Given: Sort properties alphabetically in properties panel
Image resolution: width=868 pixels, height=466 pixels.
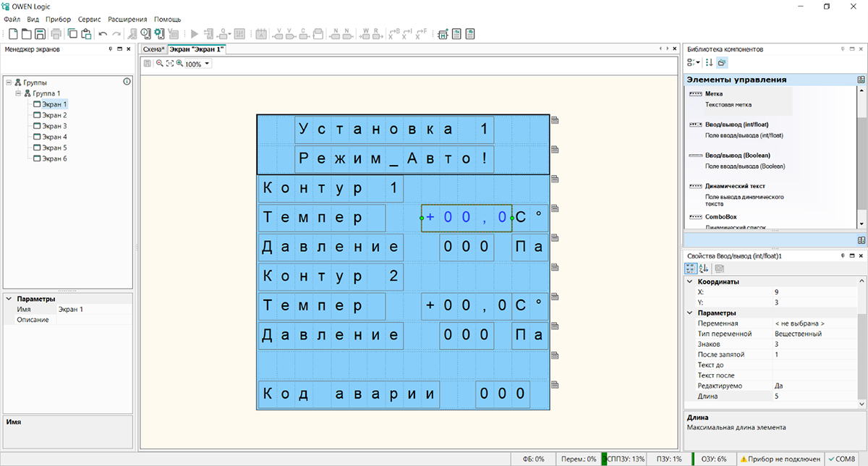Looking at the screenshot, I should pos(705,268).
